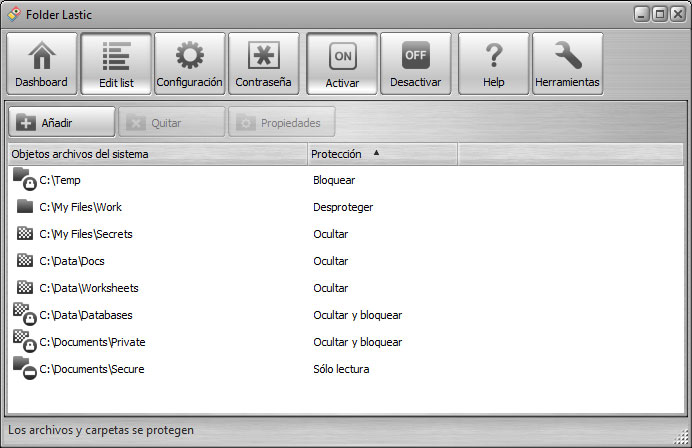Select the C:\Data\Worksheets entry
Image resolution: width=692 pixels, height=448 pixels.
coord(89,288)
